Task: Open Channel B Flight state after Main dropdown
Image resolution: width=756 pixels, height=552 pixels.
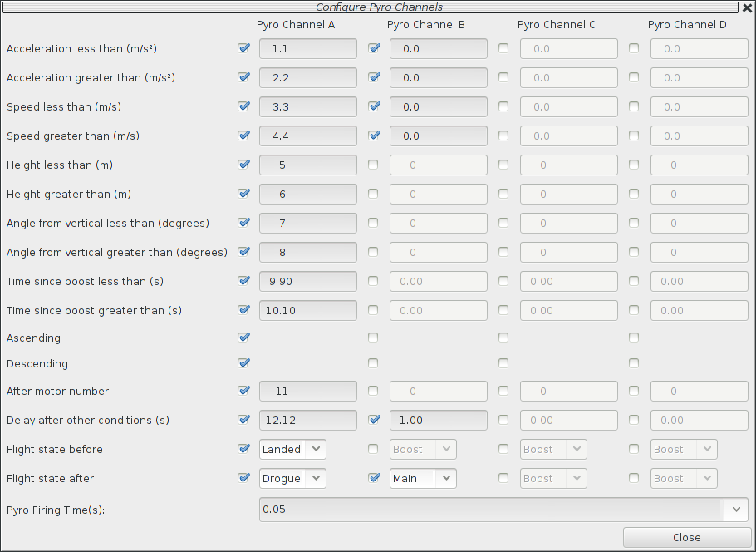Action: pos(423,478)
